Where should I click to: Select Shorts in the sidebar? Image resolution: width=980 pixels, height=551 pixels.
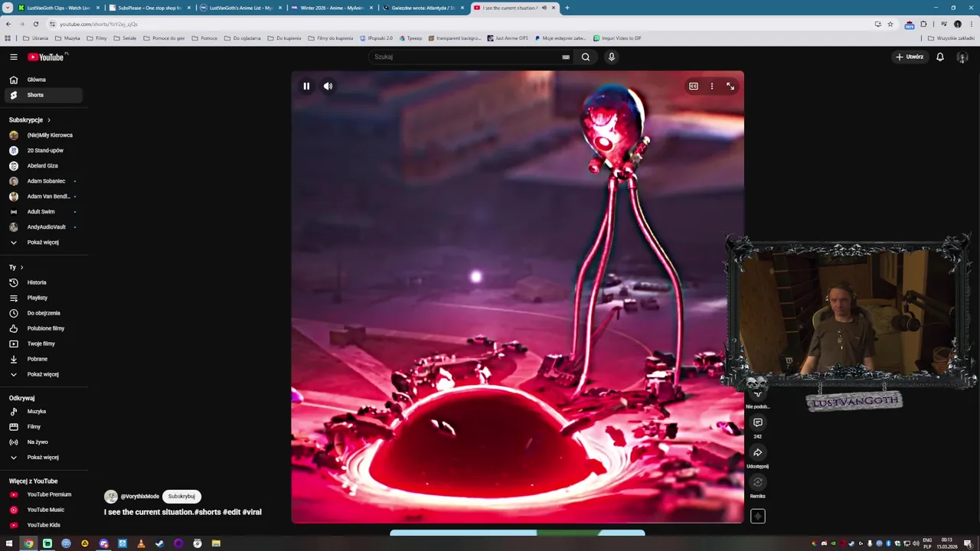click(44, 95)
